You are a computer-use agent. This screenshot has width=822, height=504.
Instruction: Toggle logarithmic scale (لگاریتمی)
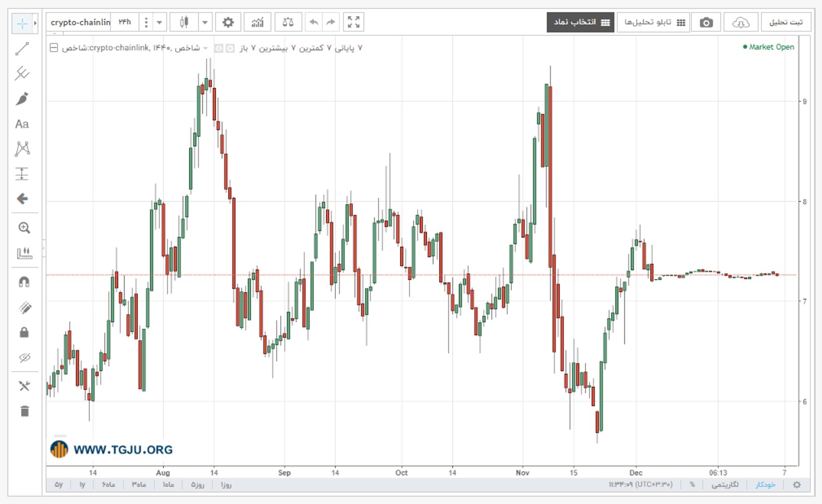[725, 485]
